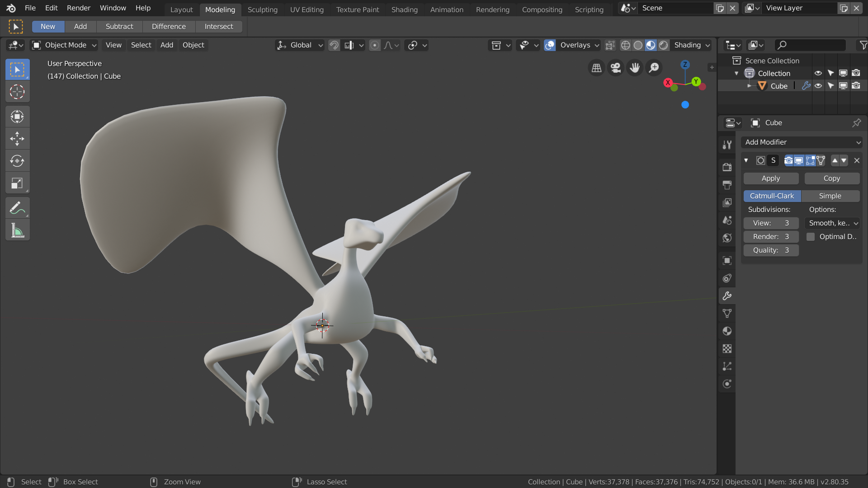The height and width of the screenshot is (488, 868).
Task: Switch to the Shading workspace tab
Action: coord(405,9)
